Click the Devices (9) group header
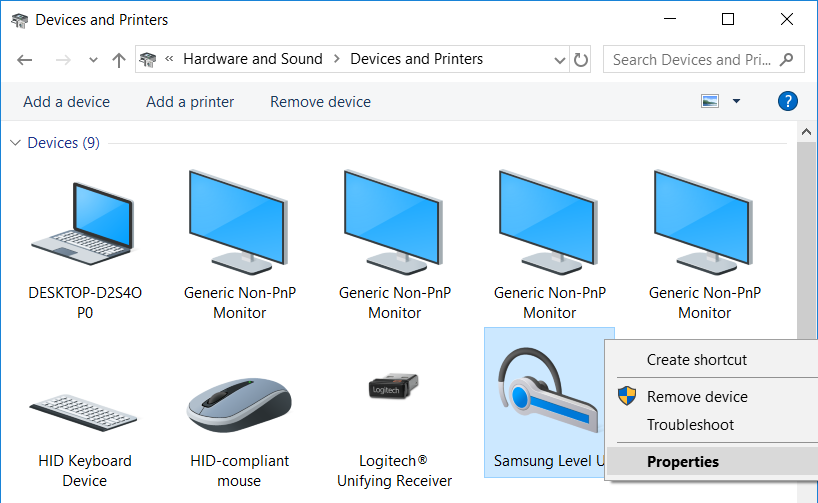818x503 pixels. 63,142
